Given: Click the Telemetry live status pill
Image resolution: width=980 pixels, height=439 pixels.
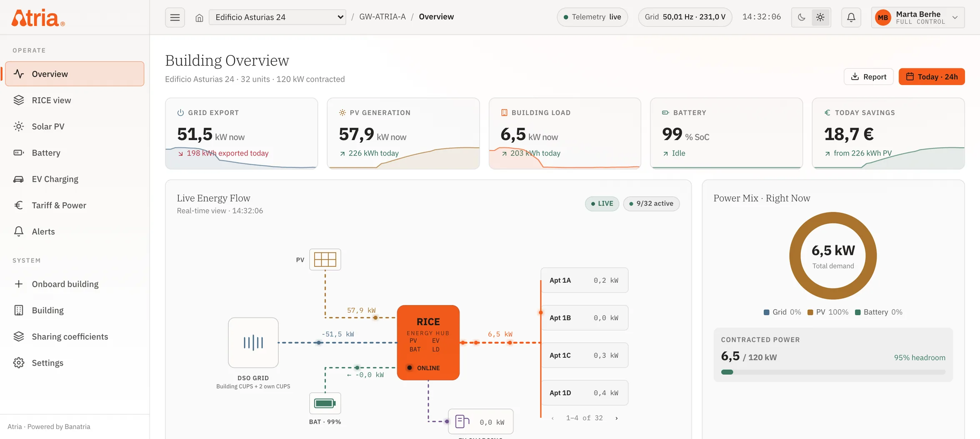Looking at the screenshot, I should point(592,17).
